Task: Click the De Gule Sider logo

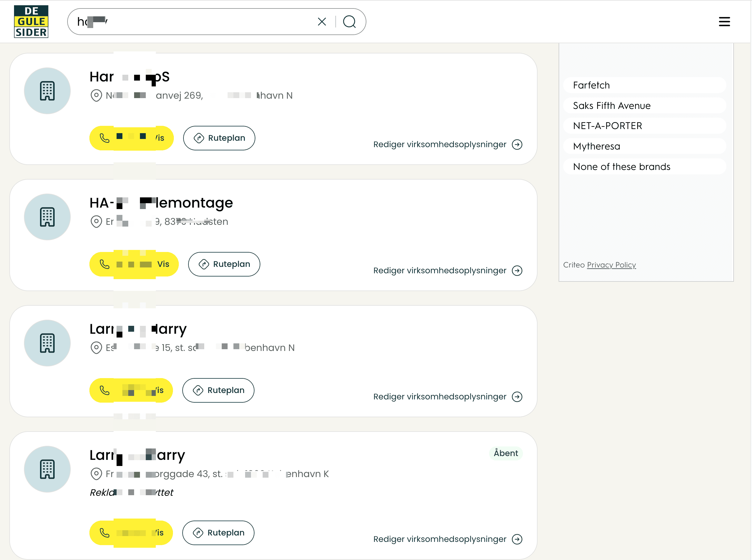Action: 31,21
